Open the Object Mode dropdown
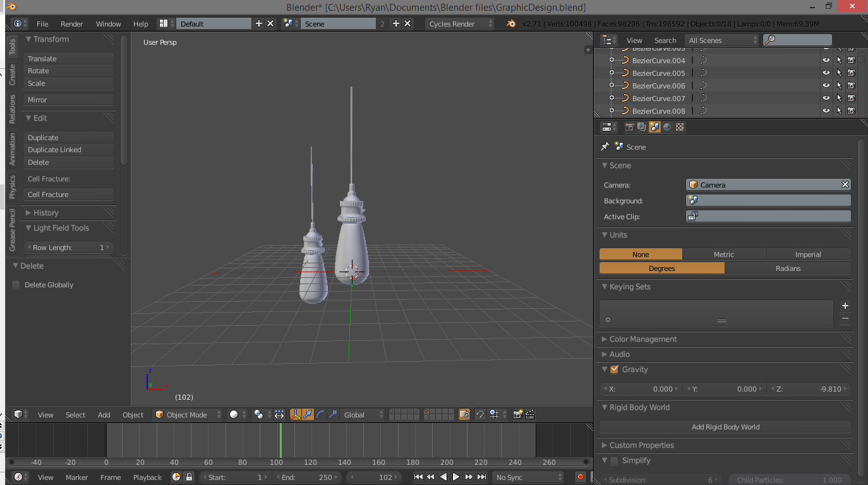This screenshot has height=485, width=868. 188,414
